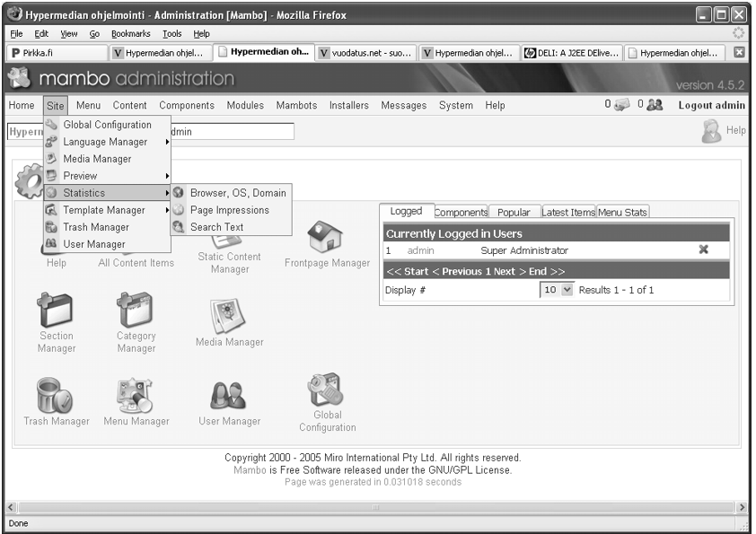The height and width of the screenshot is (534, 756).
Task: Click the User Manager icon in the Site menu
Action: tap(51, 244)
